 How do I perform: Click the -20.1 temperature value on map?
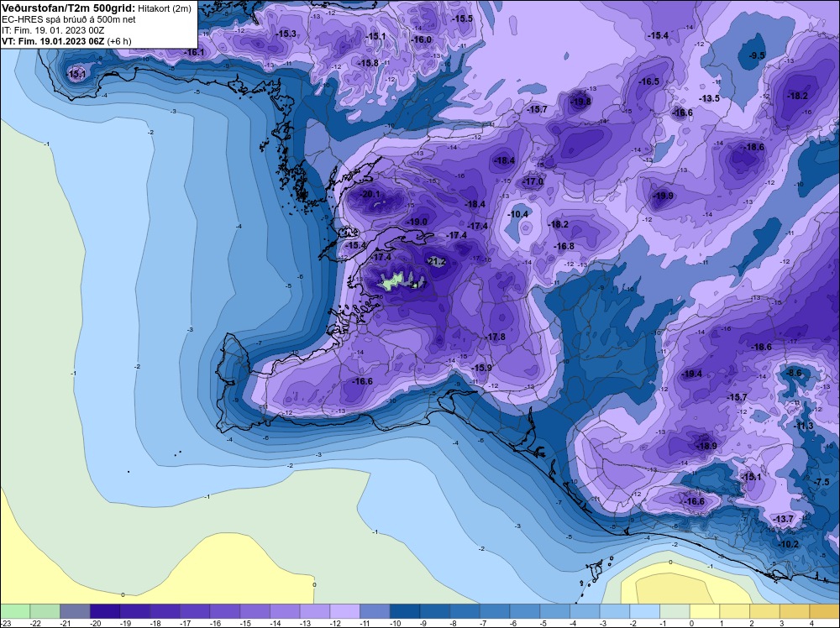pyautogui.click(x=370, y=194)
